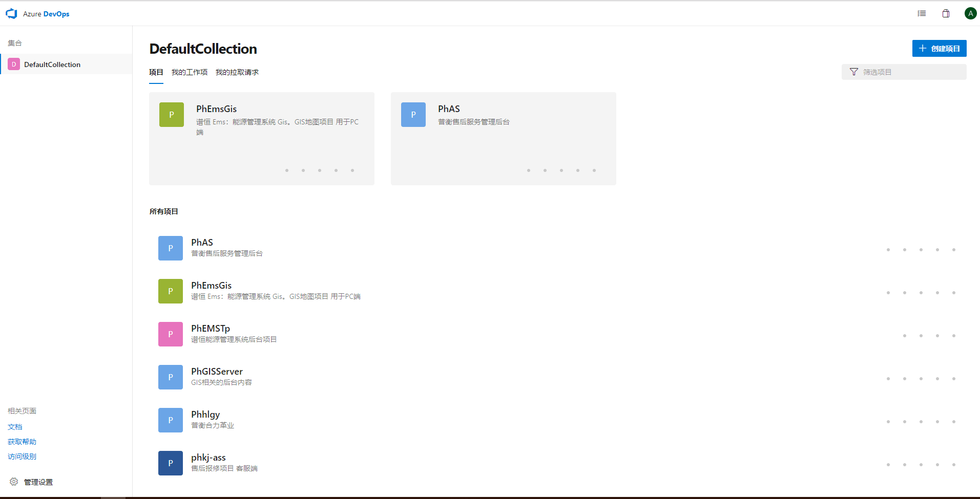Open the PhGISServer project from list
The width and height of the screenshot is (980, 499).
pyautogui.click(x=217, y=372)
